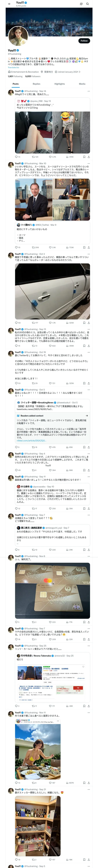
Task: Expand the Readers added context note arrow
Action: pos(87,415)
